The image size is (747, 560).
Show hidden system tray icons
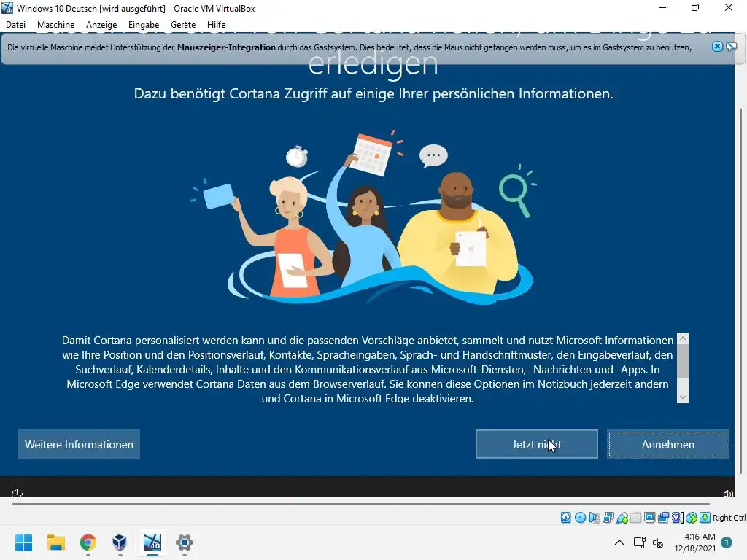(x=619, y=542)
